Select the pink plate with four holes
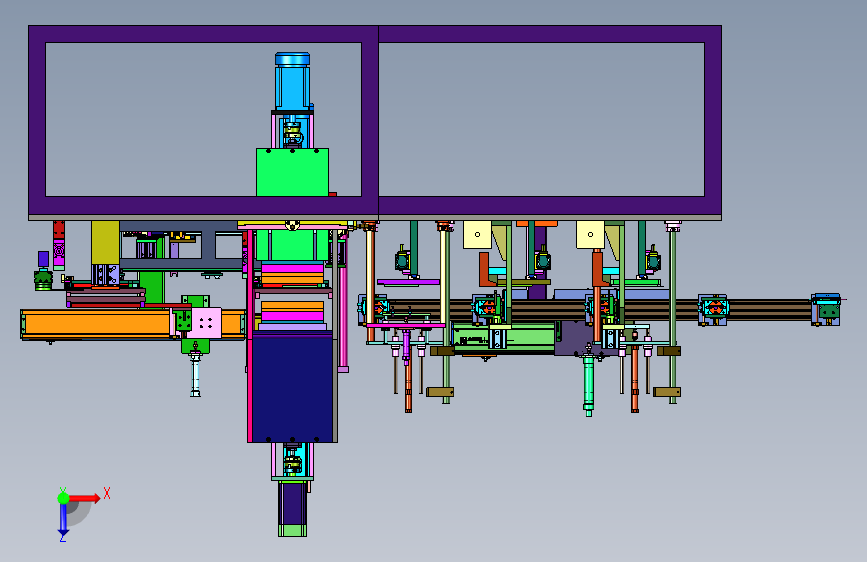Image resolution: width=867 pixels, height=562 pixels. click(206, 323)
